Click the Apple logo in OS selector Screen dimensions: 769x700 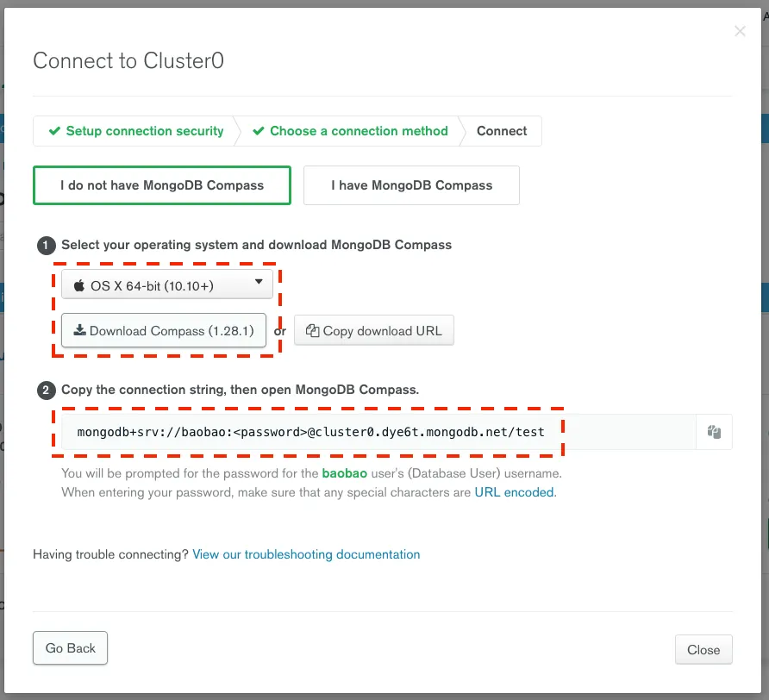(x=79, y=285)
